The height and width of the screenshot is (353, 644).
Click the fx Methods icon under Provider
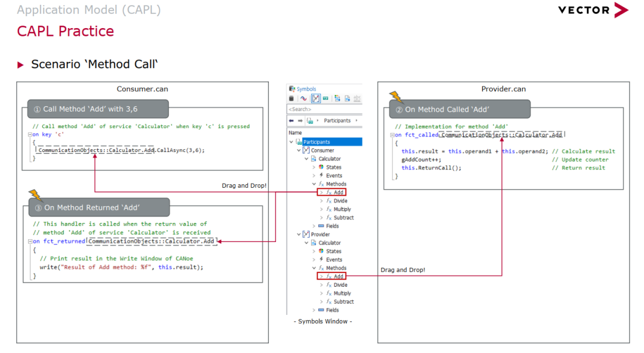[x=321, y=268]
